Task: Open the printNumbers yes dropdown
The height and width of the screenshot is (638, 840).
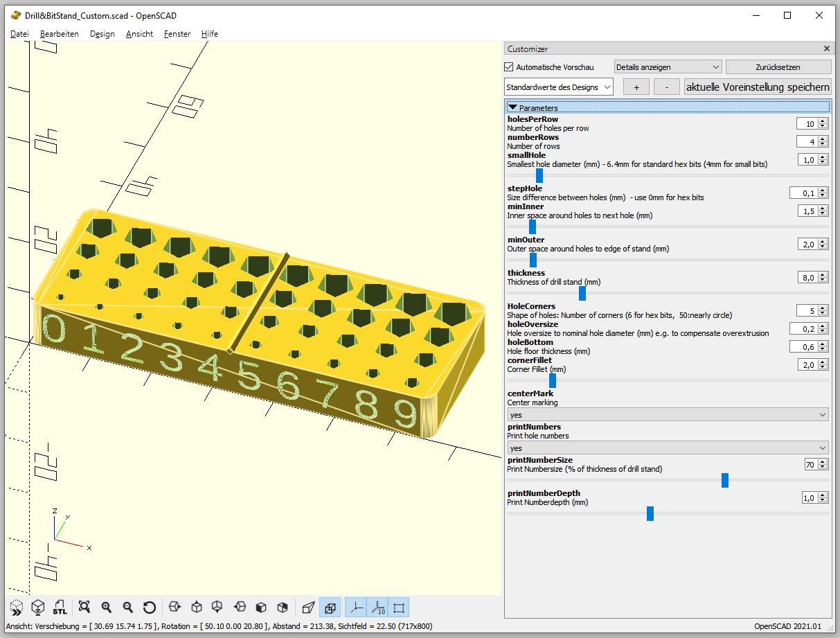Action: [x=668, y=448]
